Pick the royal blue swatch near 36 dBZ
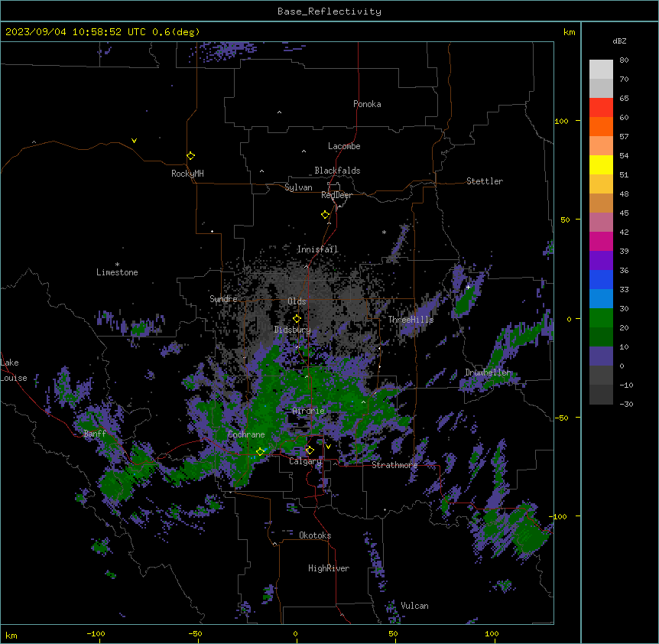659x644 pixels. (x=601, y=279)
